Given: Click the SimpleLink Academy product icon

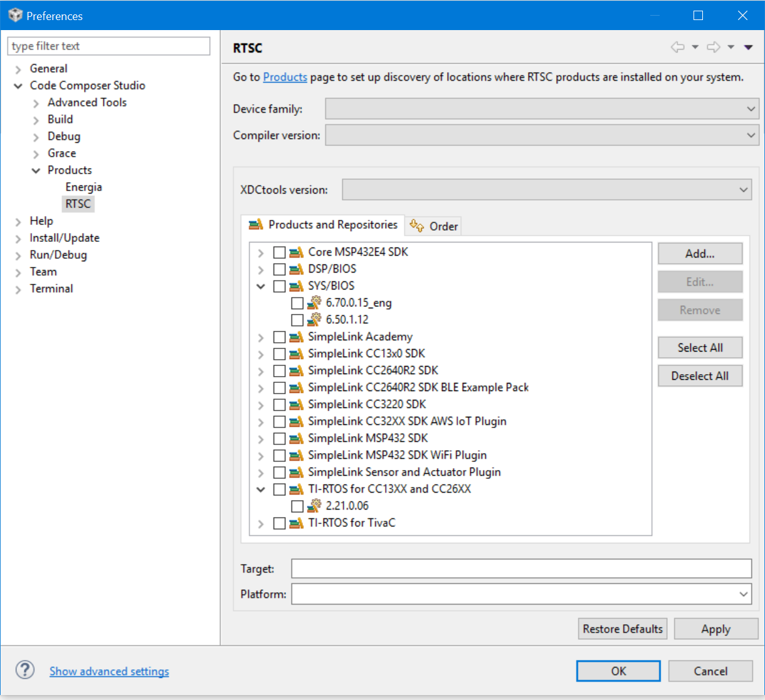Looking at the screenshot, I should tap(297, 337).
